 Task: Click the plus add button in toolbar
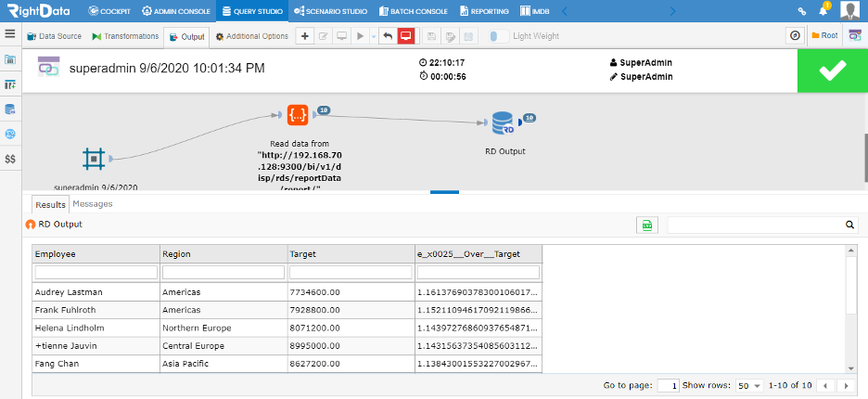304,36
